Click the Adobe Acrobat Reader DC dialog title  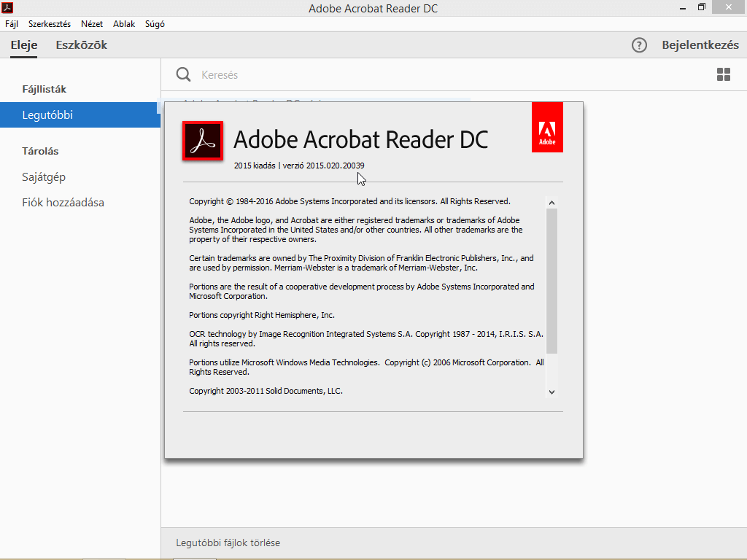[x=360, y=139]
